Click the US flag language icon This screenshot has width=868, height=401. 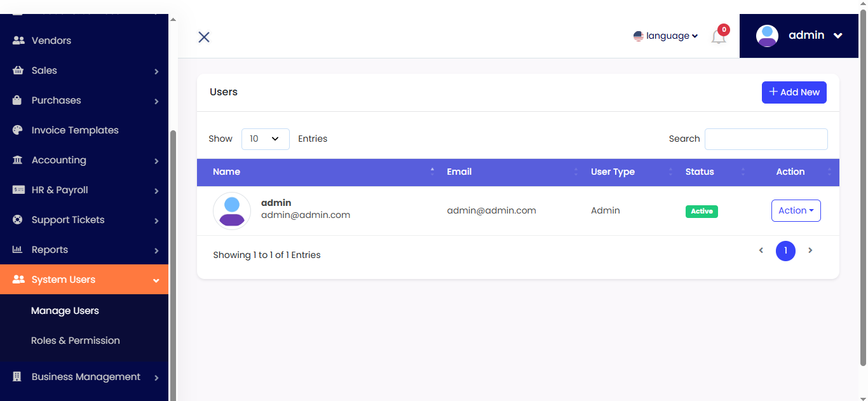639,36
